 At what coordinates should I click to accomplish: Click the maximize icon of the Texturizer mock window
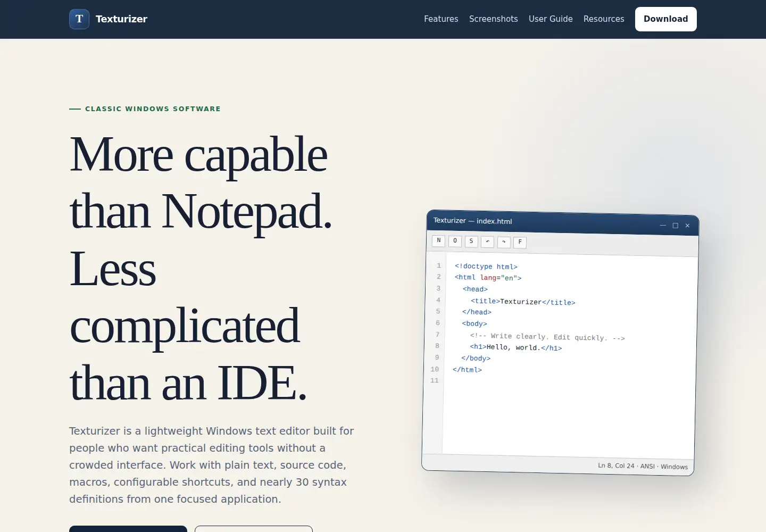coord(676,226)
